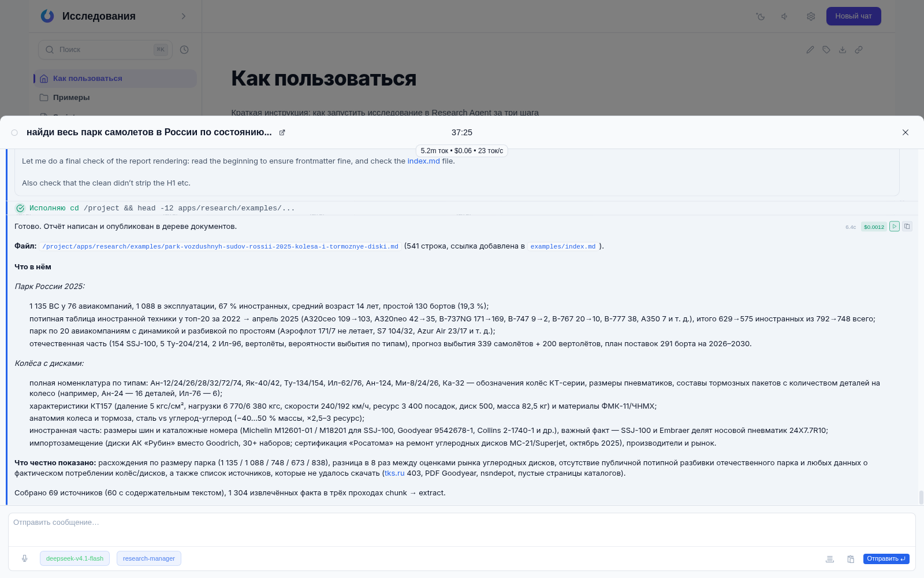The width and height of the screenshot is (924, 578).
Task: Open the chat in a new window icon
Action: pos(282,132)
